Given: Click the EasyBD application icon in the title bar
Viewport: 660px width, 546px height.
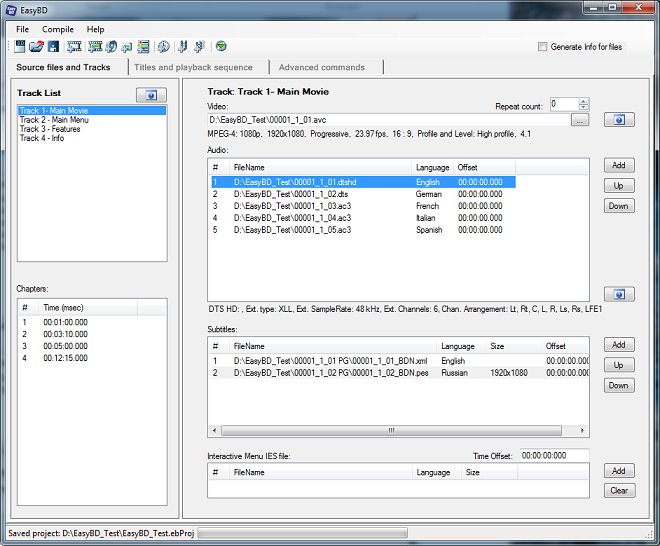Looking at the screenshot, I should (x=11, y=10).
